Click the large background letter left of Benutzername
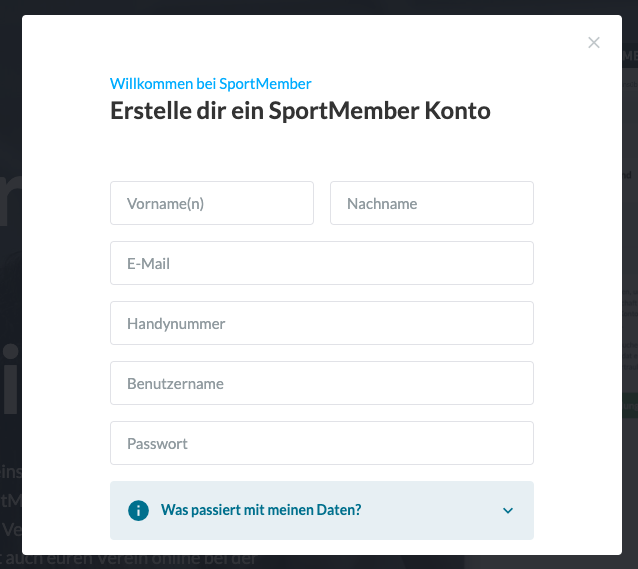The width and height of the screenshot is (638, 569). 10,380
